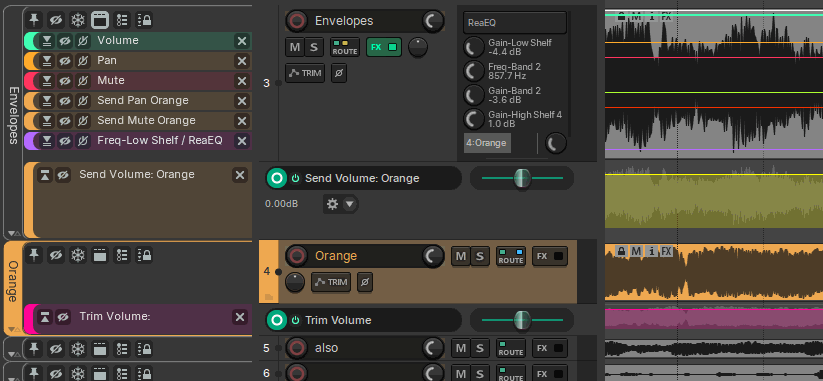The image size is (823, 381).
Task: Remove the Pan envelope
Action: pos(241,61)
